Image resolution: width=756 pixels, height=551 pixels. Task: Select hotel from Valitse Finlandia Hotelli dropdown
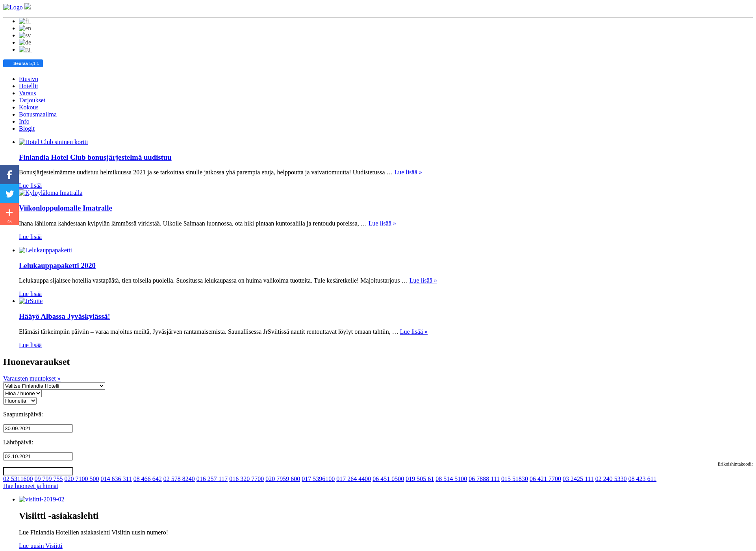(54, 386)
